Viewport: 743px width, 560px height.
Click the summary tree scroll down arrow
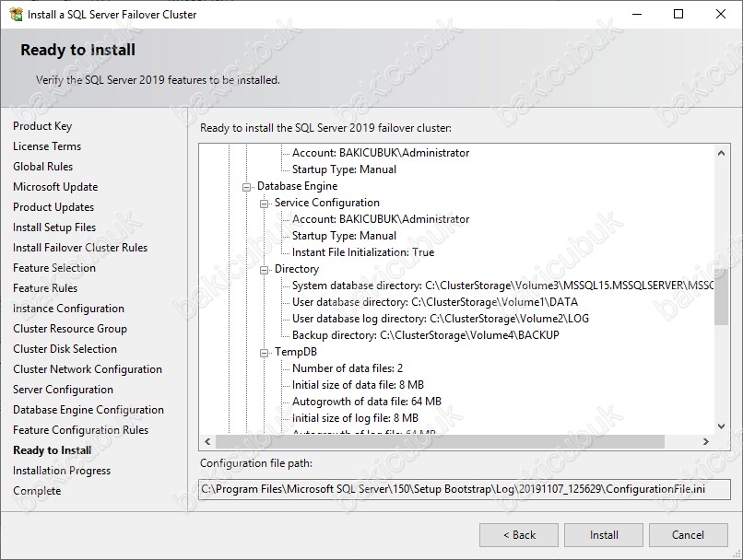tap(721, 426)
